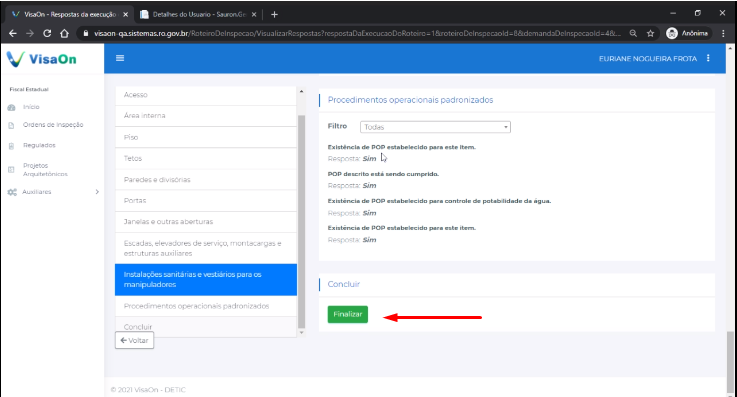Switch to Detalhes do Usuario tab
Image resolution: width=737 pixels, height=397 pixels.
click(199, 15)
